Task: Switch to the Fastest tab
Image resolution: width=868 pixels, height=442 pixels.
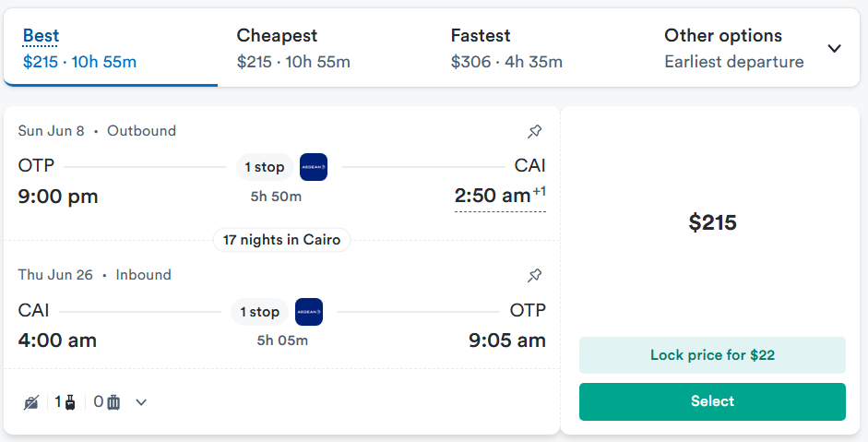Action: (506, 48)
